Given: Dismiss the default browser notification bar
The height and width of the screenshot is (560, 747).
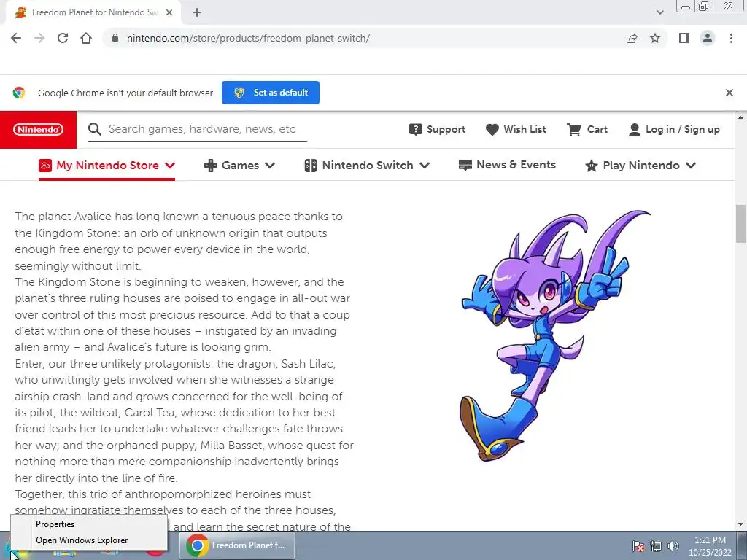Looking at the screenshot, I should tap(729, 93).
